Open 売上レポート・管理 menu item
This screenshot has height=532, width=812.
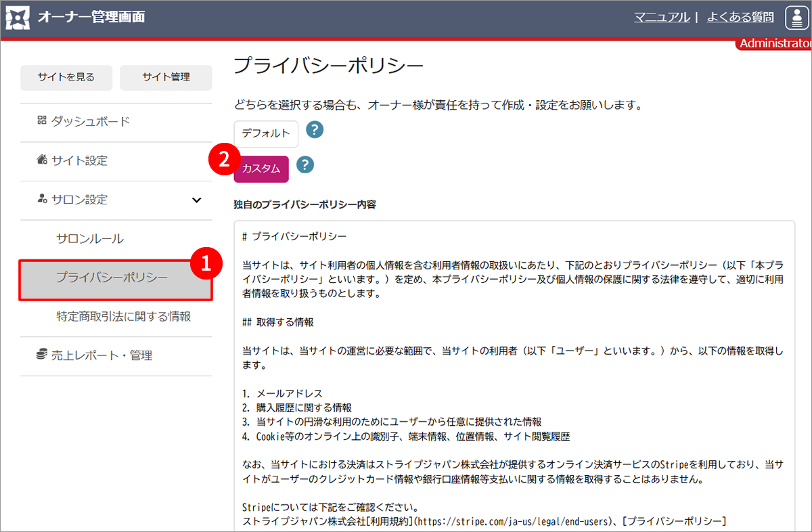pyautogui.click(x=101, y=355)
